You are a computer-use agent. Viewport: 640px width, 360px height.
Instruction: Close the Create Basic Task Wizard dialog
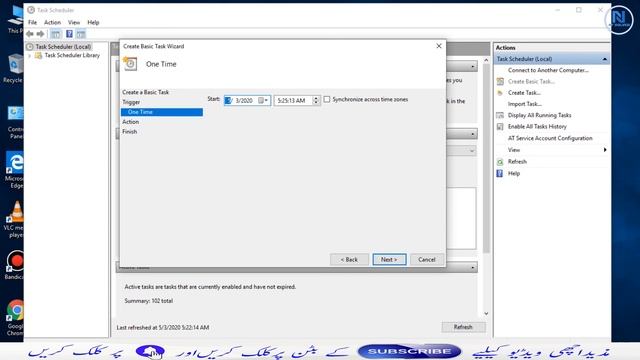point(439,46)
